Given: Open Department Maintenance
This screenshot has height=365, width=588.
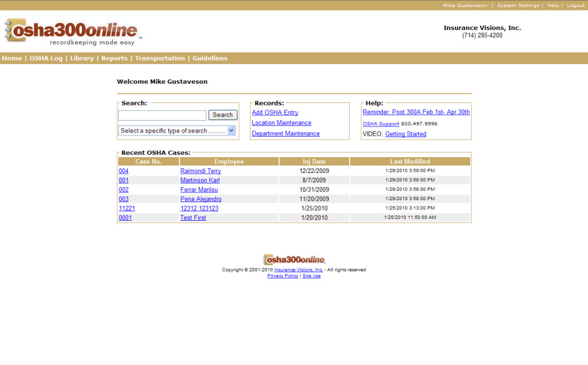Looking at the screenshot, I should coord(285,133).
